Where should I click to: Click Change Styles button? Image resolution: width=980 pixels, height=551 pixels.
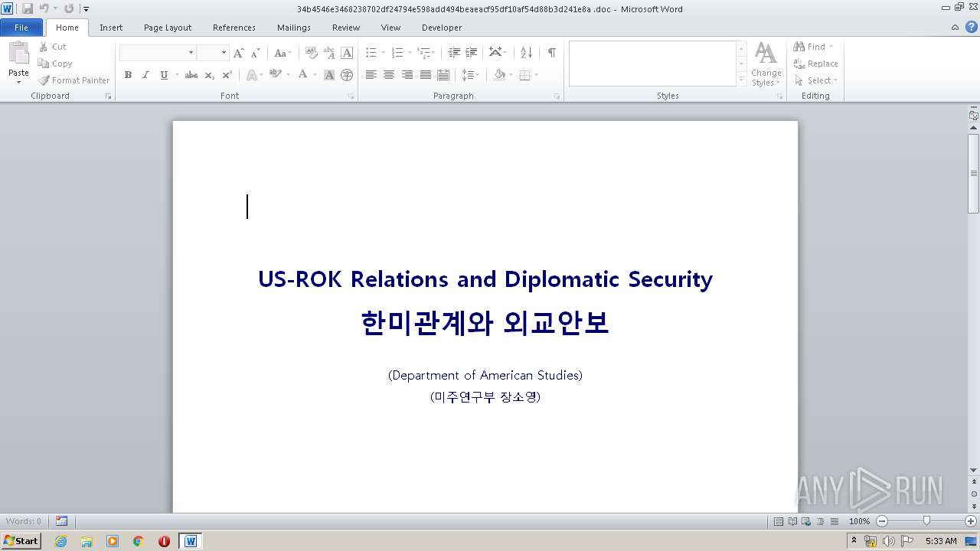(766, 64)
